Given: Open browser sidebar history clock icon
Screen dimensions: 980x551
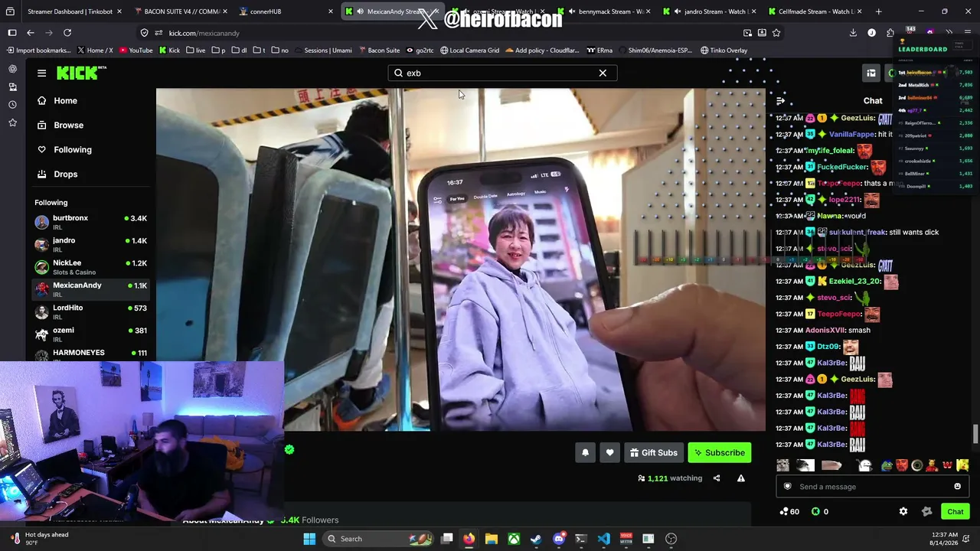Looking at the screenshot, I should pos(12,104).
